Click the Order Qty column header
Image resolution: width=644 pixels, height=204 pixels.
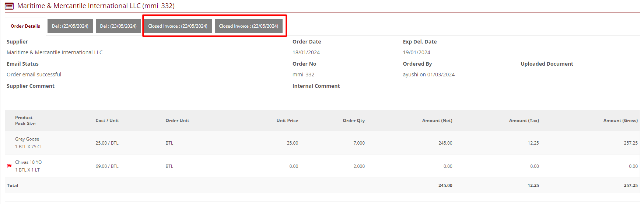(353, 121)
